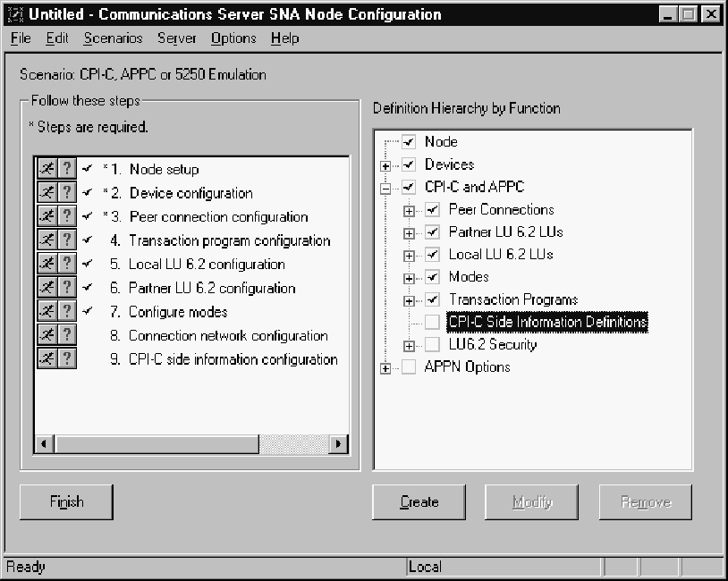Screen dimensions: 728x581
Task: Run the Device configuration step icon
Action: 47,191
